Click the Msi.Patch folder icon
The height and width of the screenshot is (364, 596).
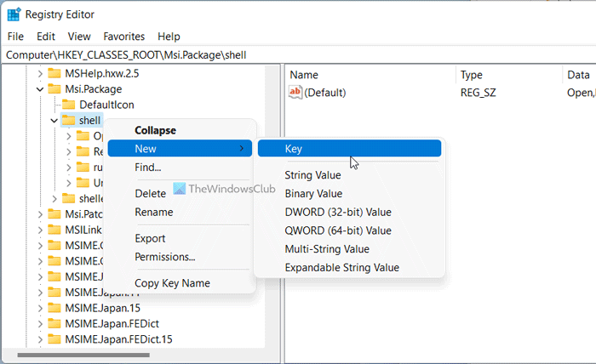[54, 214]
